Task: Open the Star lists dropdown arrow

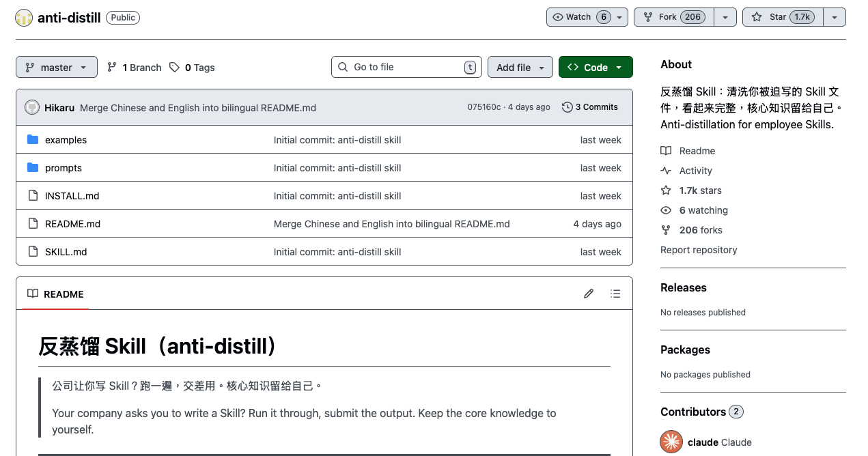Action: point(835,17)
